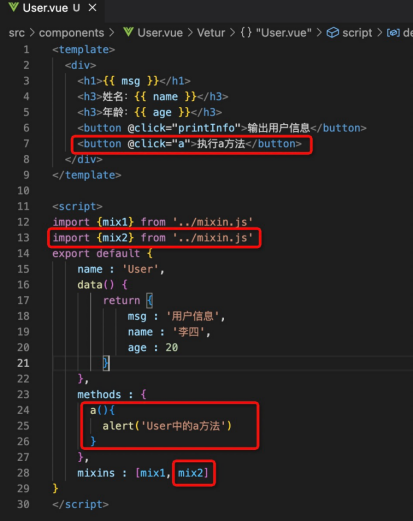Click the opening div tag on line 2
Image resolution: width=413 pixels, height=521 pixels.
(81, 65)
